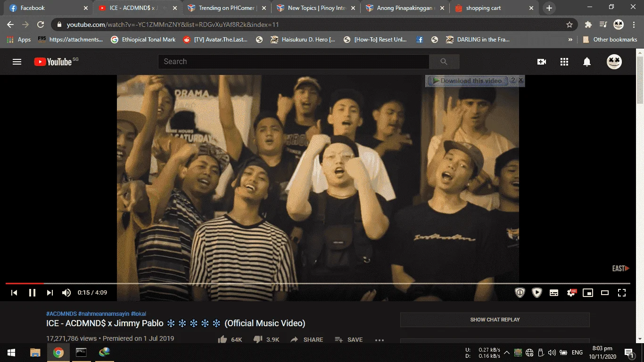Click Download this video overlay button
The width and height of the screenshot is (644, 362).
[x=467, y=81]
